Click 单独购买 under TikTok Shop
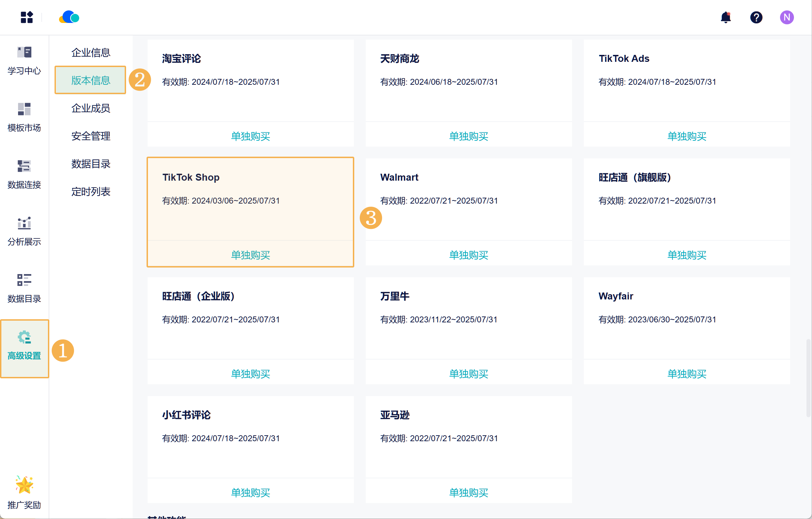 (250, 255)
